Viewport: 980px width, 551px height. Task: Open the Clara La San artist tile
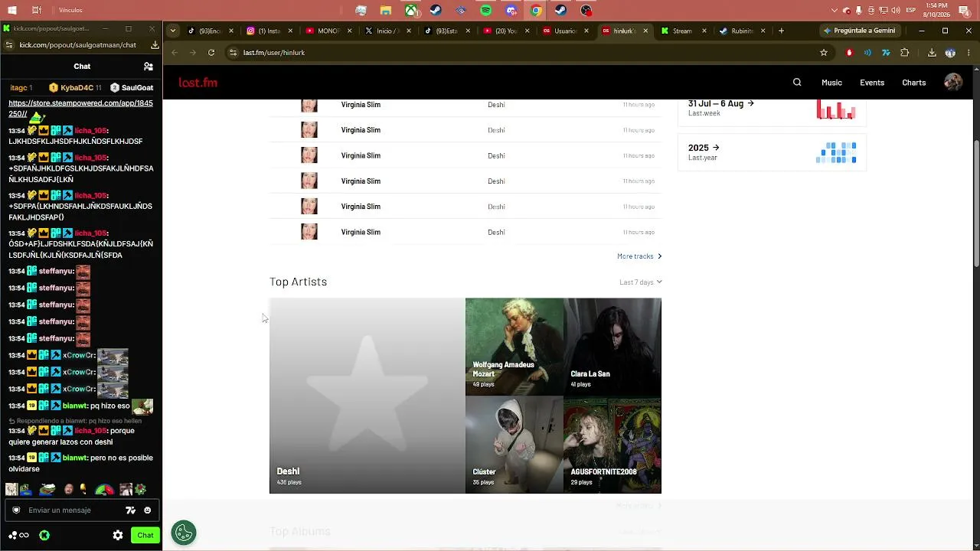[612, 347]
